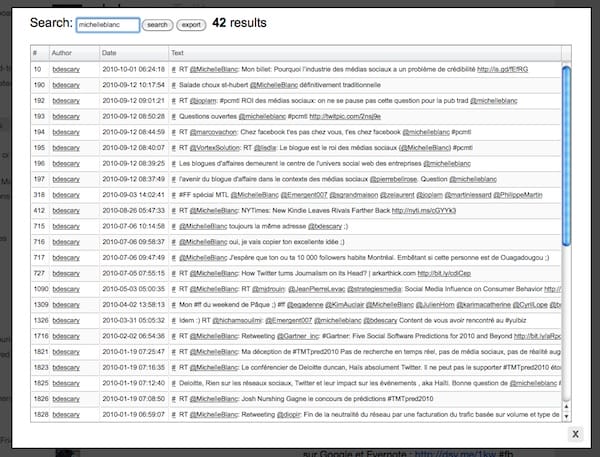Click the # permalink in row 190

174,85
